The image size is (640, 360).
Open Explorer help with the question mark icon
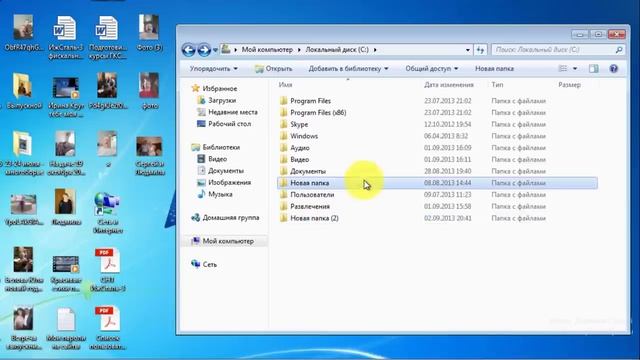[613, 69]
